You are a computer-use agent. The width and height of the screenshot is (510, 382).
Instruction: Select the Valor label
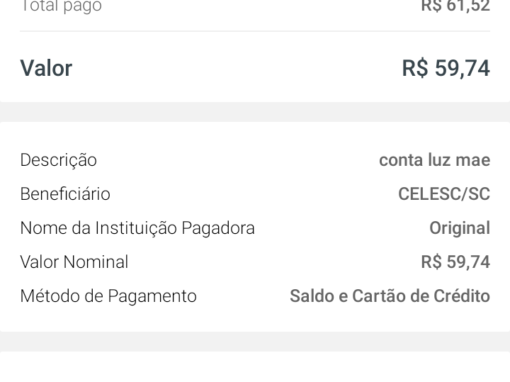pyautogui.click(x=46, y=68)
